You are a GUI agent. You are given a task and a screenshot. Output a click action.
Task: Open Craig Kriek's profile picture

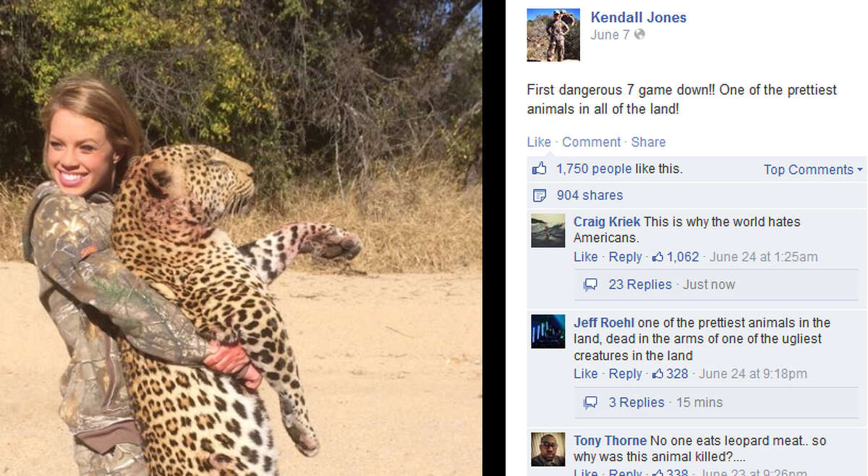[x=548, y=231]
